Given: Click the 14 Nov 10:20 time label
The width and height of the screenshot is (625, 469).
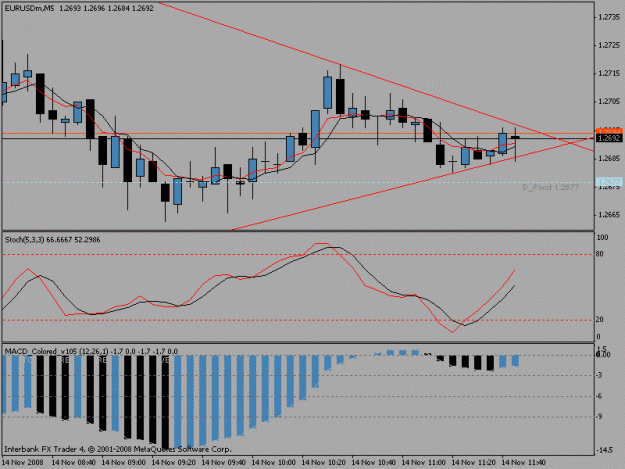Looking at the screenshot, I should click(x=324, y=462).
